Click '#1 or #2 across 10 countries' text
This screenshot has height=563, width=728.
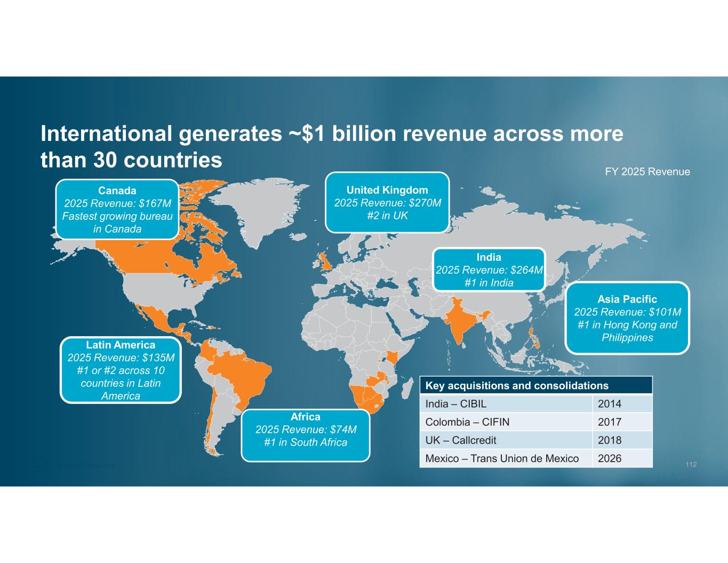(x=121, y=377)
